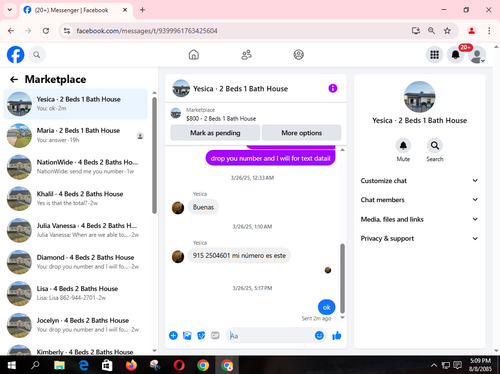This screenshot has width=500, height=374.
Task: Click the message input field
Action: (270, 335)
